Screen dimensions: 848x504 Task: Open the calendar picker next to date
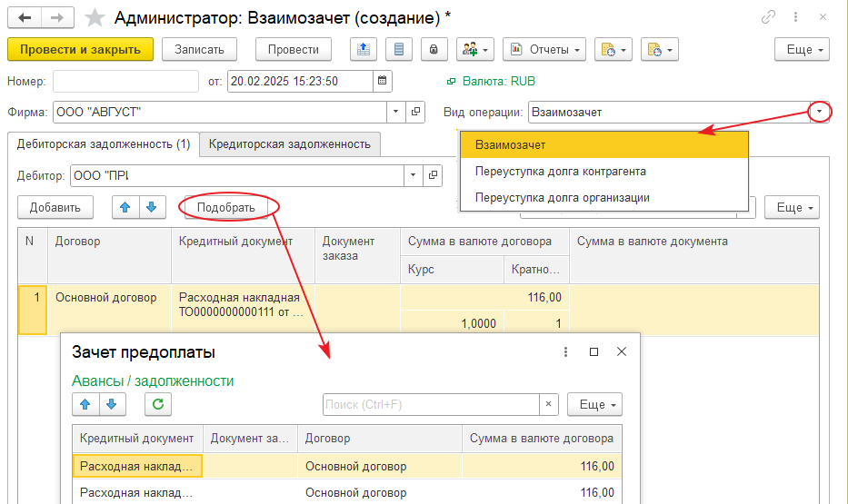pyautogui.click(x=384, y=82)
